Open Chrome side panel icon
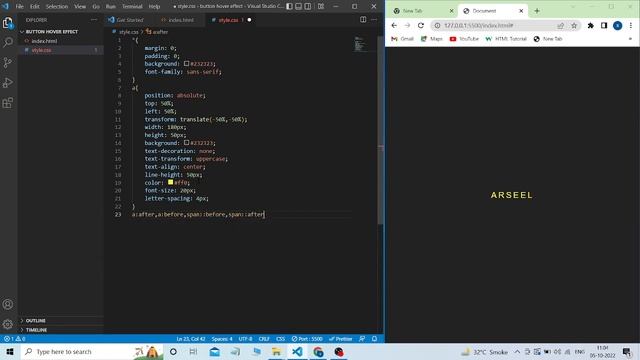The width and height of the screenshot is (640, 360). tap(604, 25)
